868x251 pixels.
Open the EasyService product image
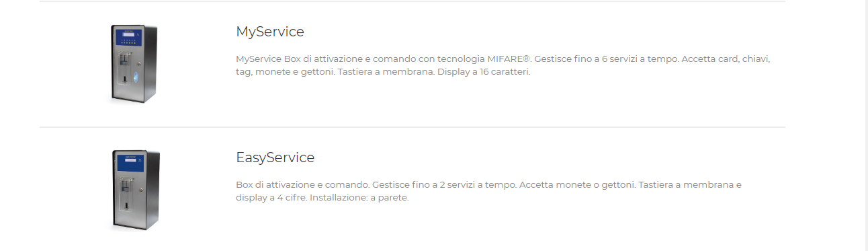pos(134,190)
